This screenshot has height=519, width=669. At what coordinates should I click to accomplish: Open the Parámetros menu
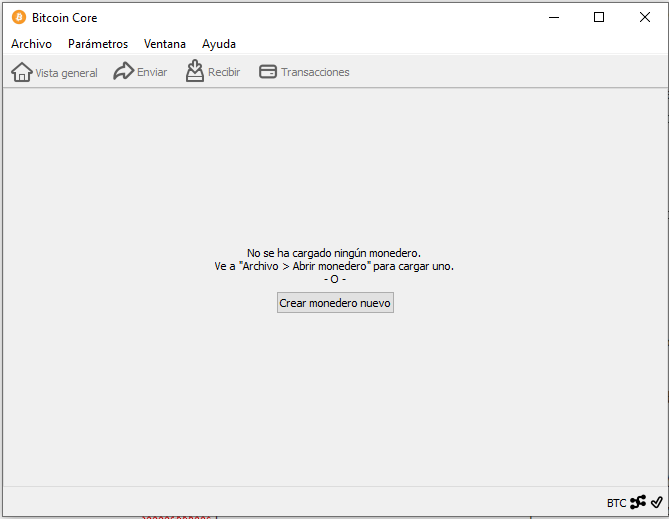98,44
